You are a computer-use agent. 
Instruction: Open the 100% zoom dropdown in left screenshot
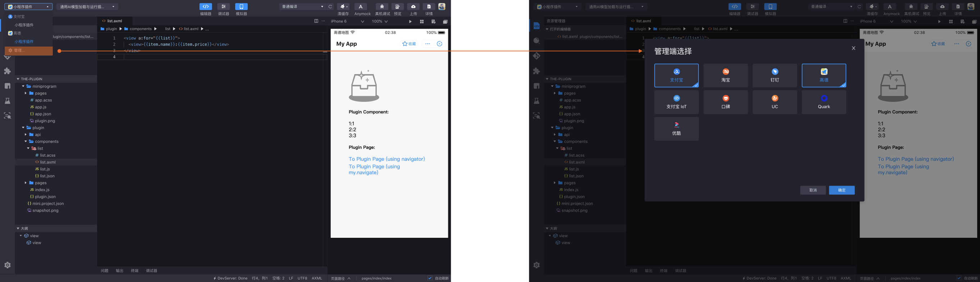tap(380, 21)
